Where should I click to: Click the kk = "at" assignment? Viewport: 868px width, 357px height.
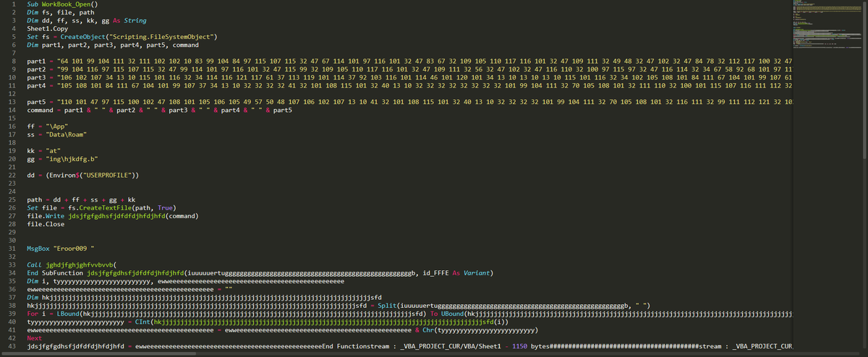click(43, 150)
